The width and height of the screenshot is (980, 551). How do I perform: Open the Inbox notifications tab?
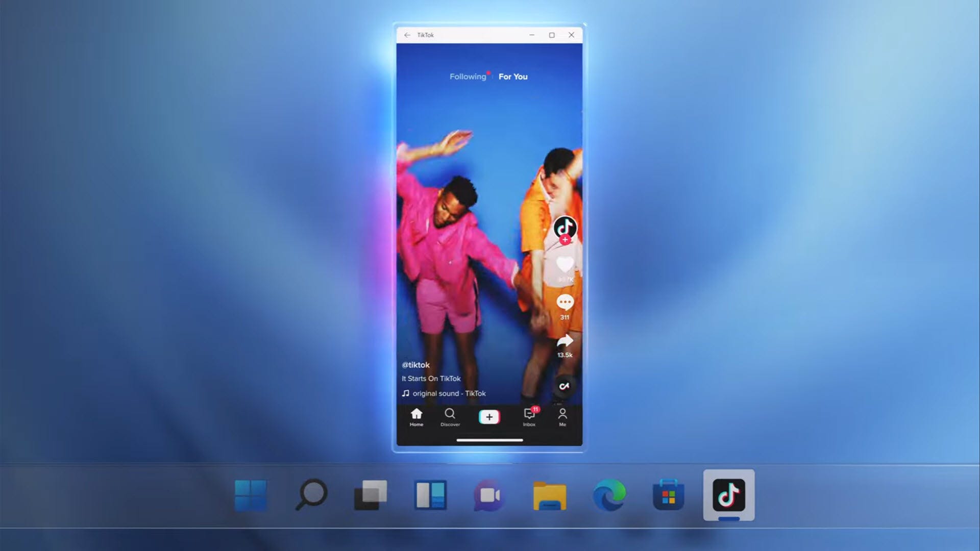(528, 416)
